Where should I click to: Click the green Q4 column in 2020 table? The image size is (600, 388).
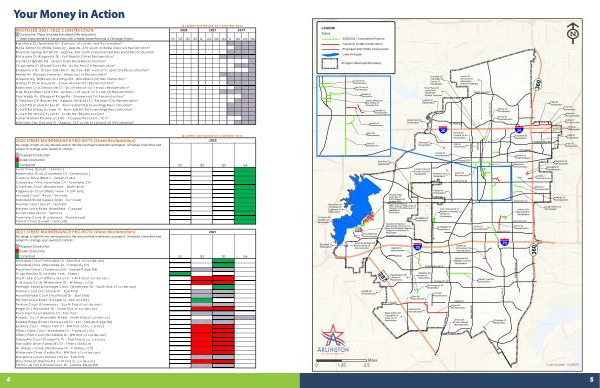pyautogui.click(x=245, y=196)
